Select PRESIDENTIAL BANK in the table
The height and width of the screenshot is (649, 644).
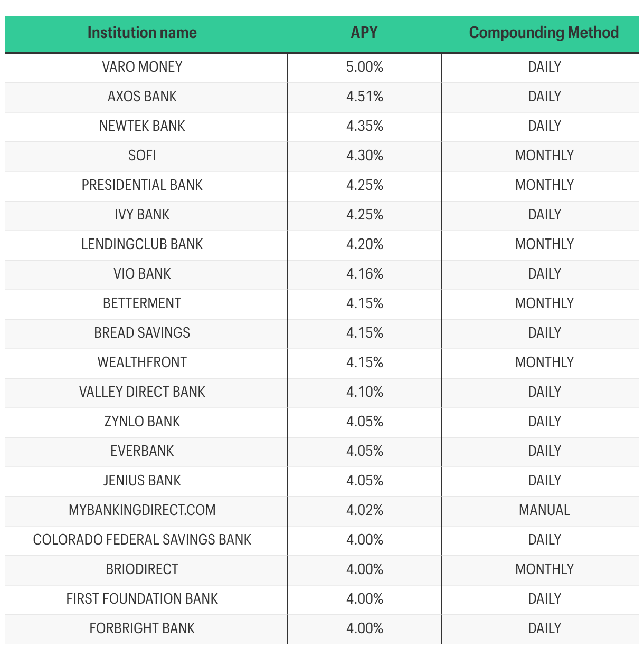(142, 185)
